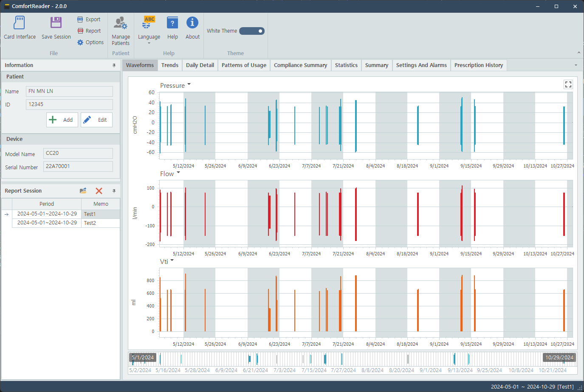
Task: Click the 10/29/2024 range slider handle
Action: [559, 358]
